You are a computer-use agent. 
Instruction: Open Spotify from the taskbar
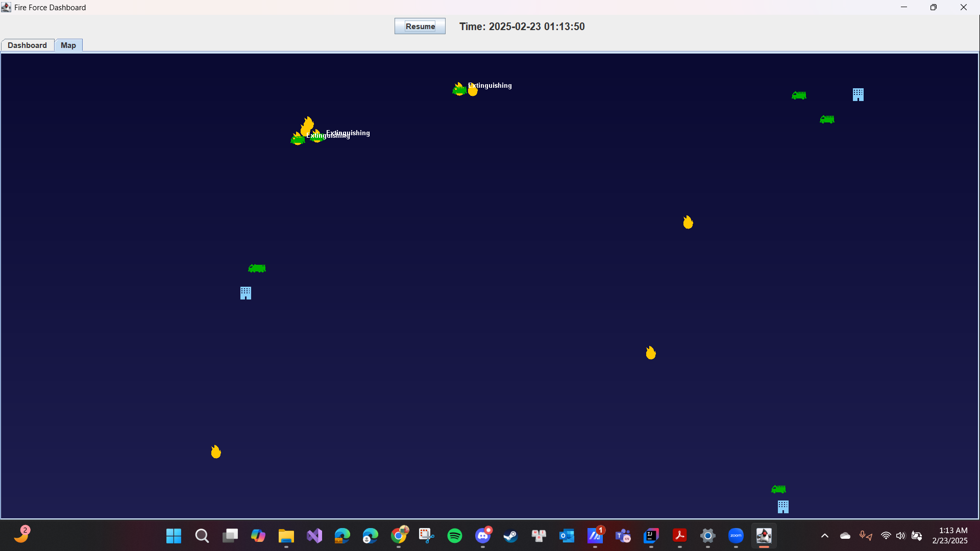pos(454,536)
